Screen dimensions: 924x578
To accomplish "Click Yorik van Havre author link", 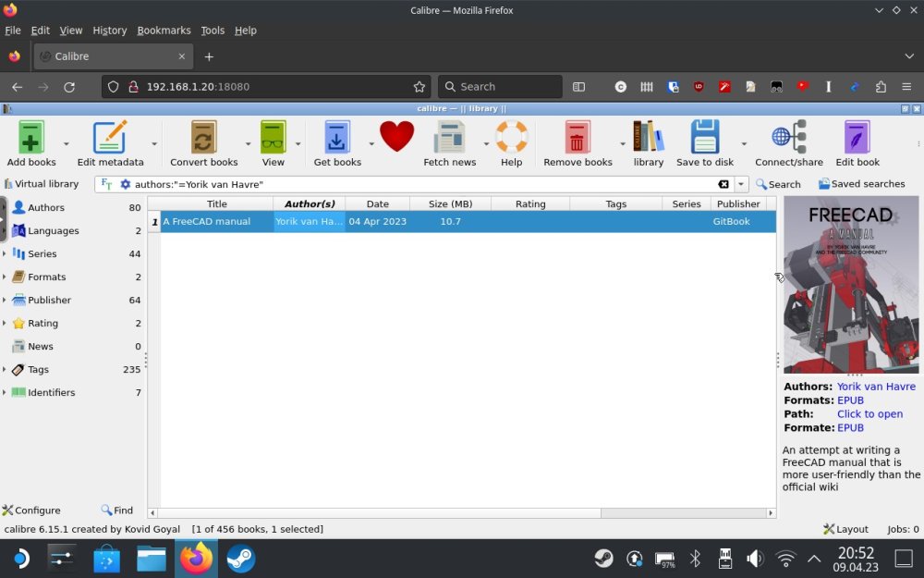I will (876, 387).
